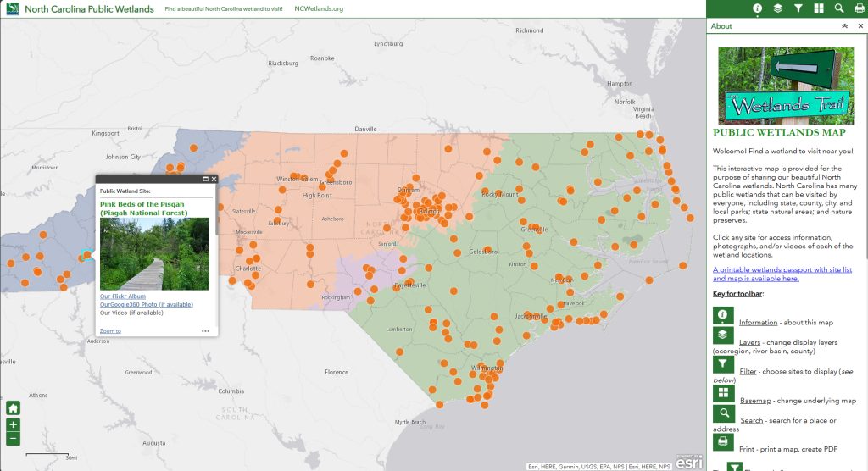This screenshot has height=471, width=868.
Task: Click the North Carolina Public Wetlands title
Action: [89, 8]
